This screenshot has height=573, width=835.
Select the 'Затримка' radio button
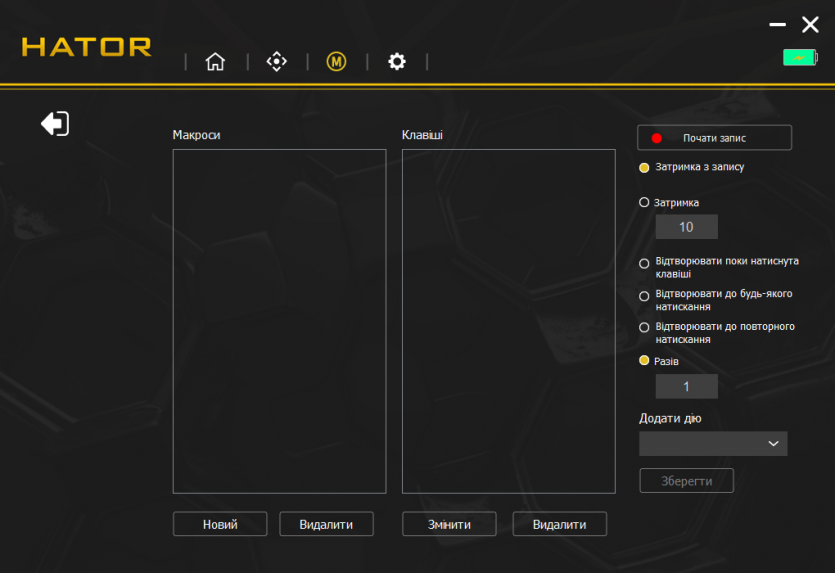point(645,202)
